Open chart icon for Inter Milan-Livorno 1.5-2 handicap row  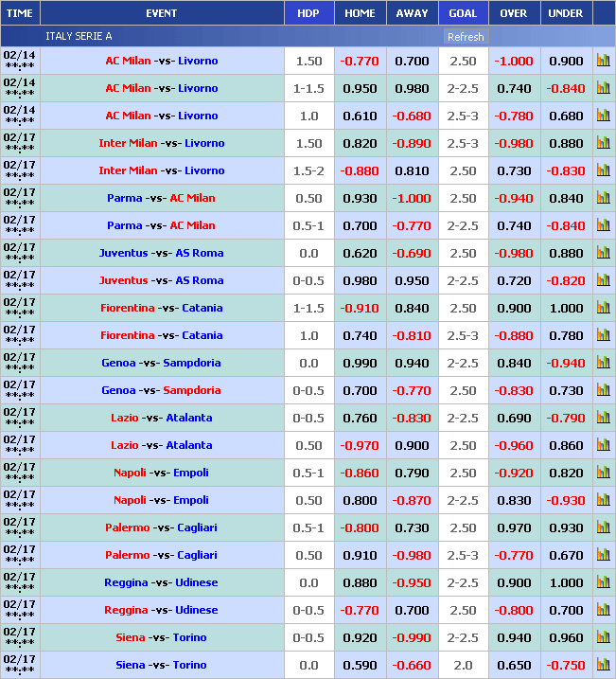603,170
